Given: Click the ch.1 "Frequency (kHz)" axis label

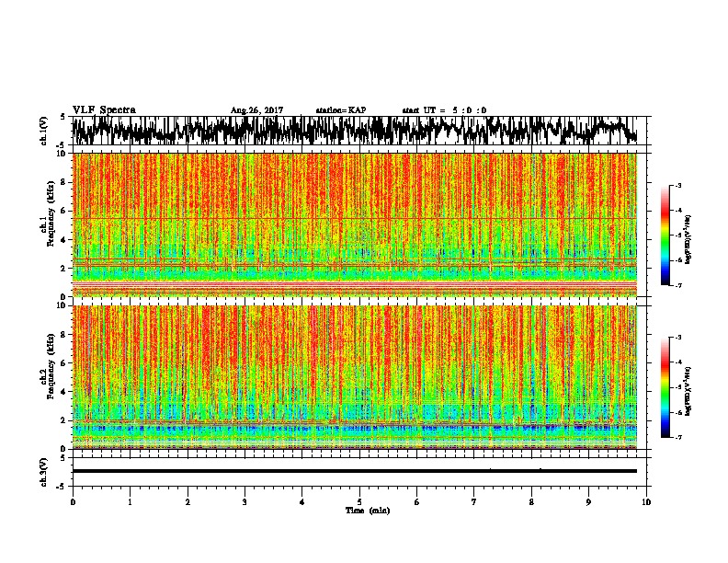Looking at the screenshot, I should pyautogui.click(x=51, y=213).
